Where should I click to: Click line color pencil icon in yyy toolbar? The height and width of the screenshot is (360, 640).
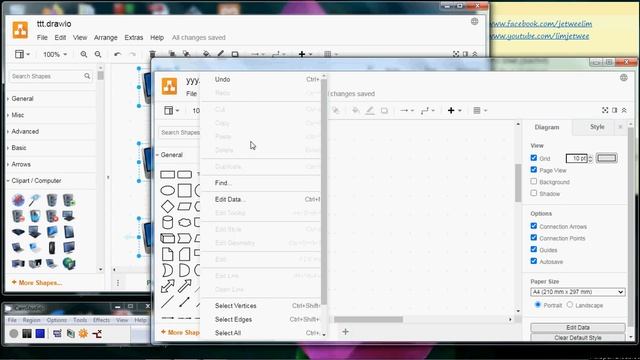pos(370,110)
